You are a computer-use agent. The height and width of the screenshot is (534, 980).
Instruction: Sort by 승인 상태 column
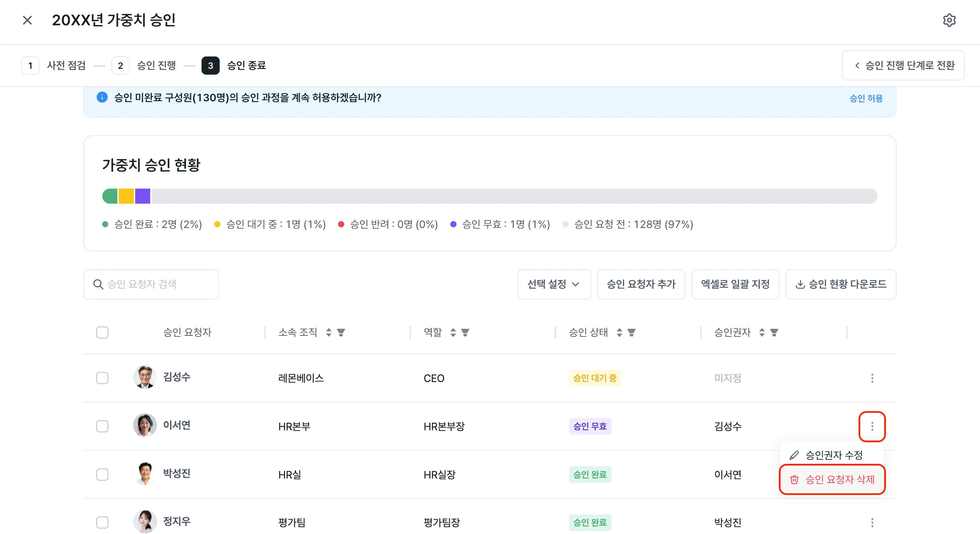click(x=619, y=332)
